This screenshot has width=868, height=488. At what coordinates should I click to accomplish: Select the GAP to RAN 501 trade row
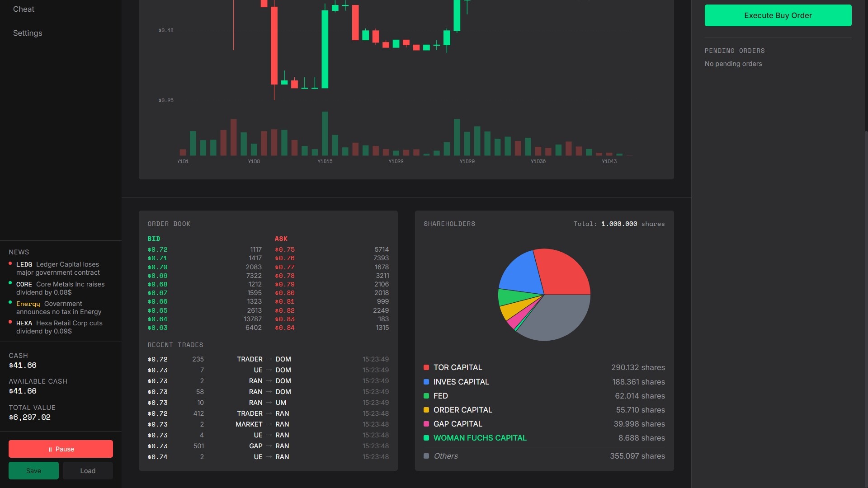coord(268,446)
